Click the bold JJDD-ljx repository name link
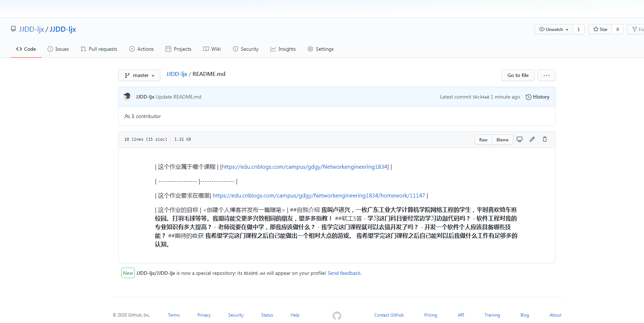This screenshot has height=323, width=644. (63, 29)
